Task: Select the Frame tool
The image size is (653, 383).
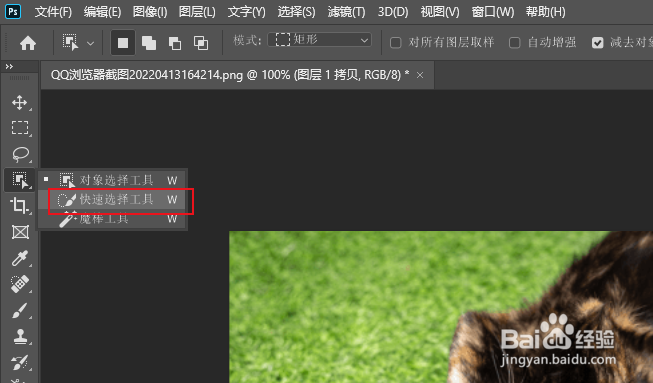Action: pos(20,232)
